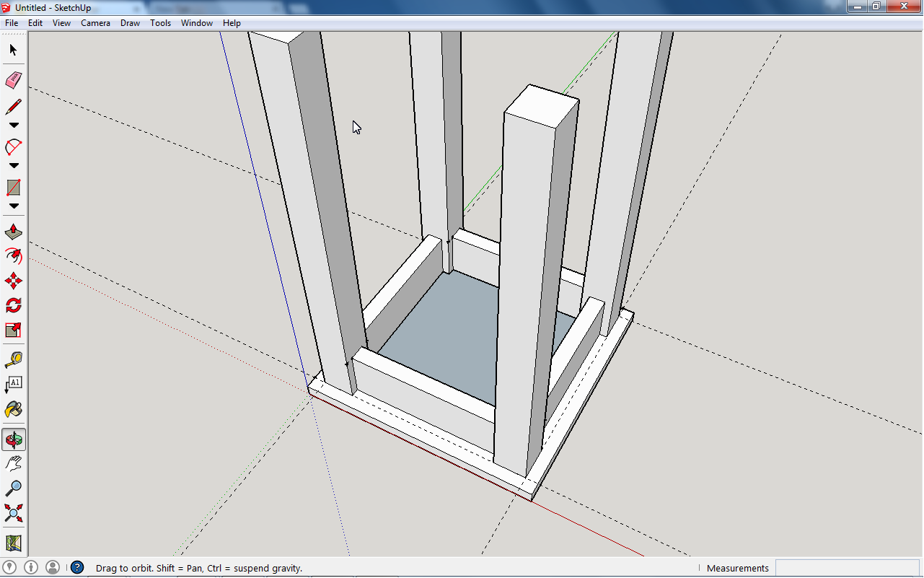Click the "Drag to orbit" status hint
The width and height of the screenshot is (924, 578).
coord(198,569)
